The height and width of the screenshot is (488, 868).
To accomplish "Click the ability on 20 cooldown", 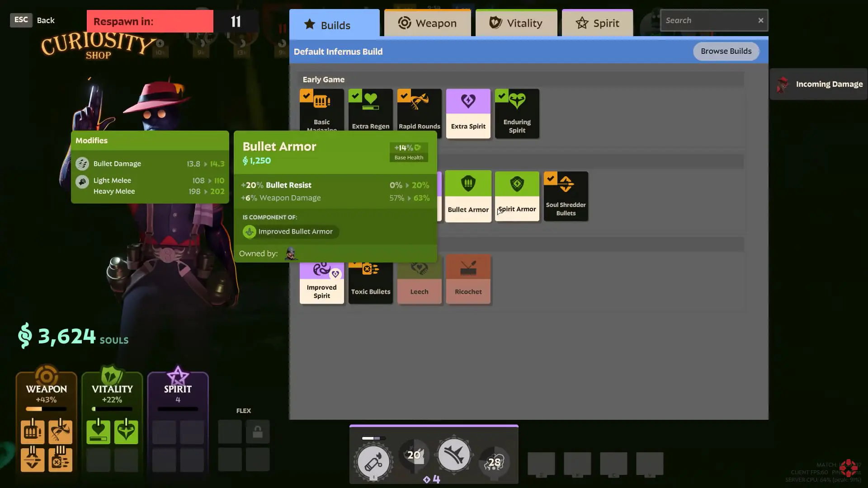I will pos(414,455).
